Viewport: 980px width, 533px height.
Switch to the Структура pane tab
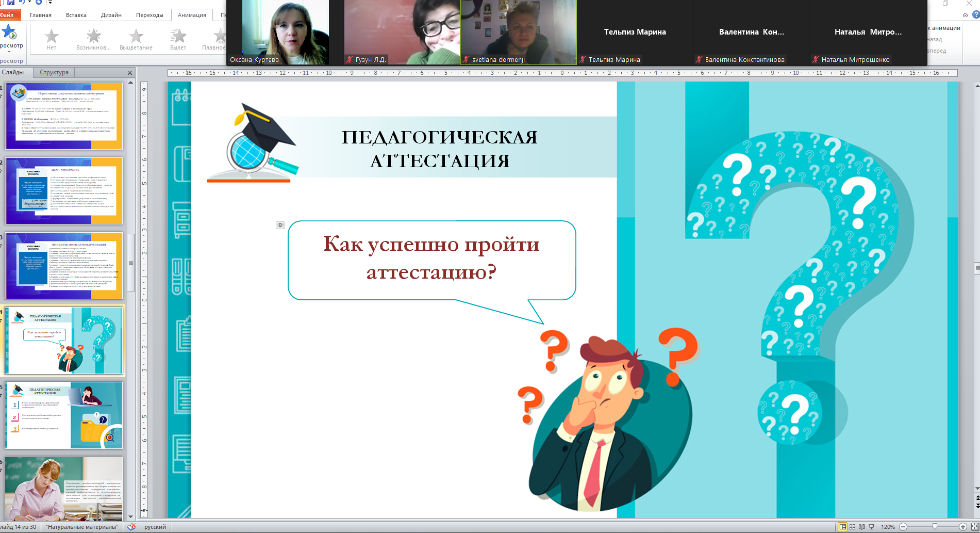(54, 72)
